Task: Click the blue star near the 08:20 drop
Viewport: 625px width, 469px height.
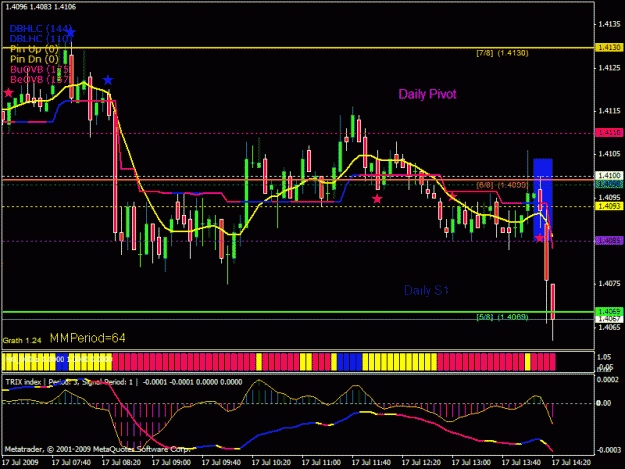Action: click(x=108, y=80)
